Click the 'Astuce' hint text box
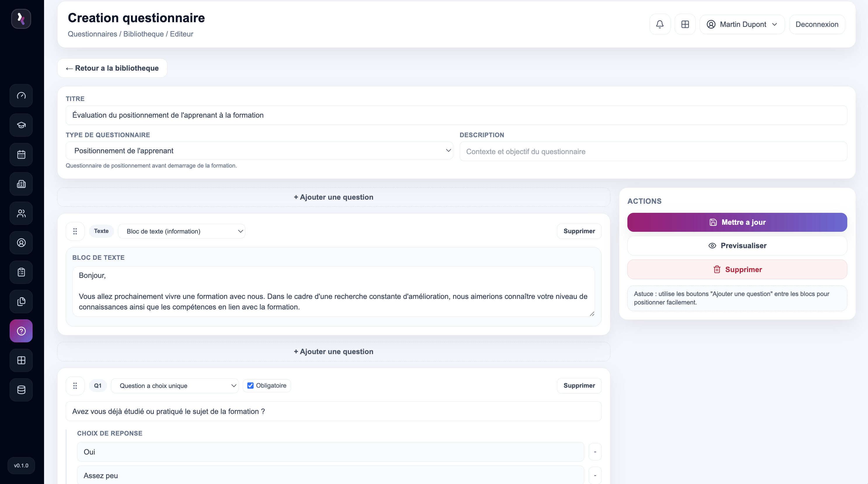The width and height of the screenshot is (868, 484). pyautogui.click(x=737, y=298)
